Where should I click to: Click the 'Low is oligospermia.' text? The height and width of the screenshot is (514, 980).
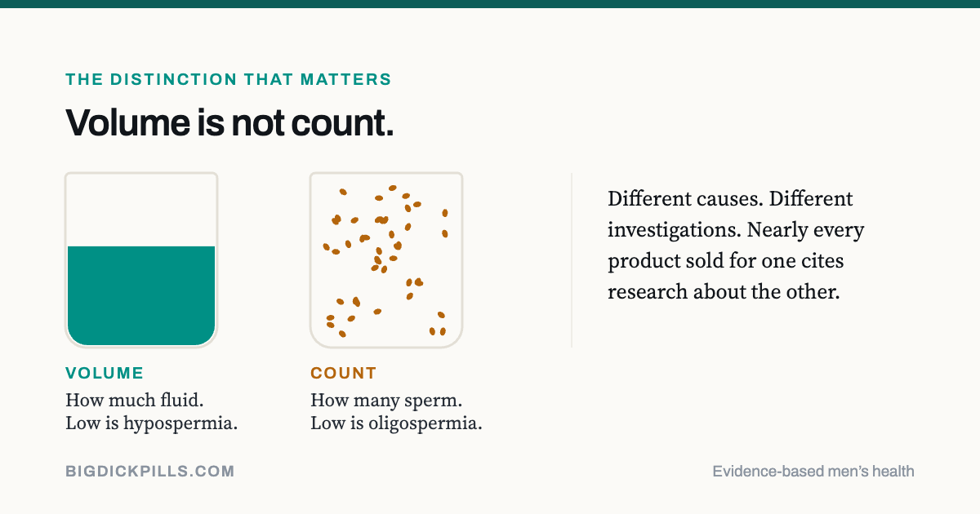point(397,424)
